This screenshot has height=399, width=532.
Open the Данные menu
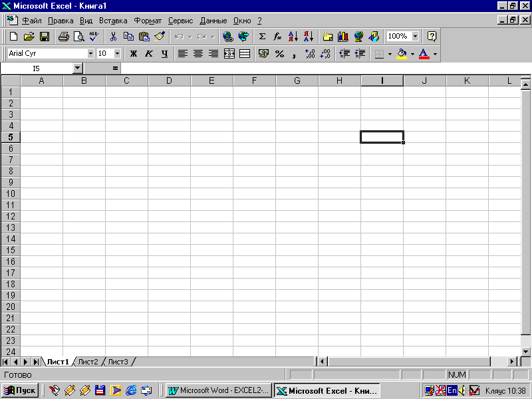tap(213, 21)
